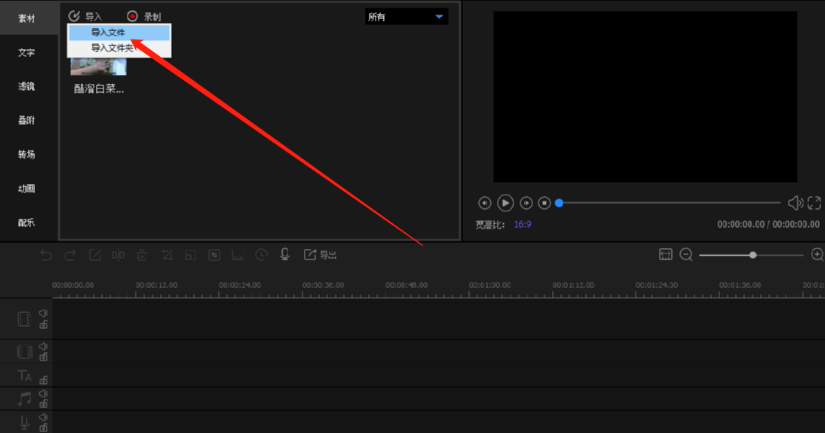This screenshot has width=825, height=433.
Task: Change the 16:9 aspect ratio setting
Action: (x=522, y=224)
